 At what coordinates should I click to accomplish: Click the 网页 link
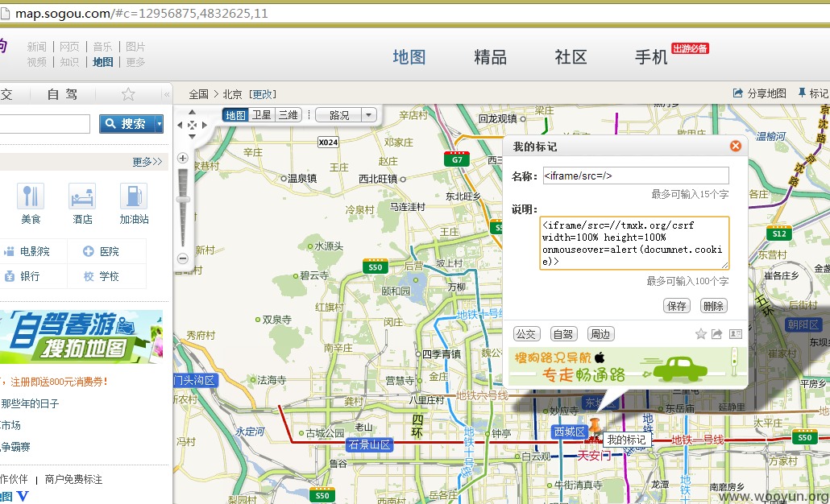69,47
